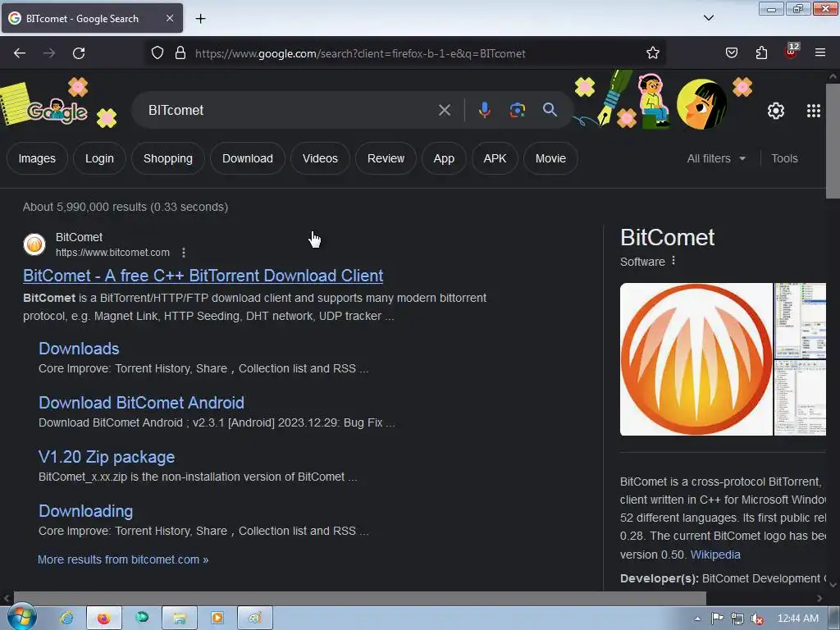The image size is (840, 630).
Task: Open more options dots beside Software
Action: coord(673,261)
